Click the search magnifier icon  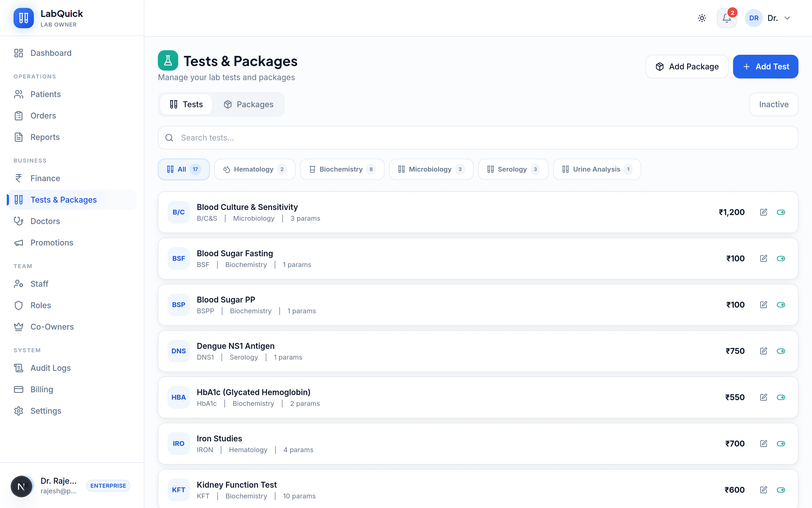(x=169, y=138)
